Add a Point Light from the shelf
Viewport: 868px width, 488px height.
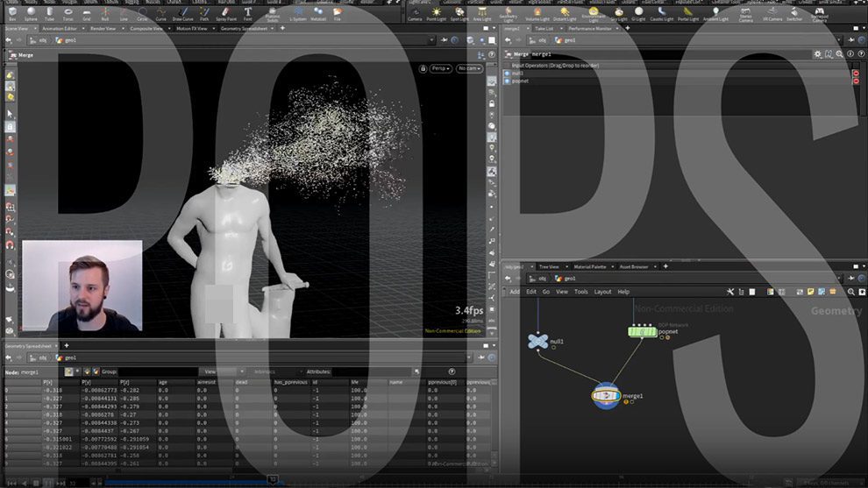[437, 13]
